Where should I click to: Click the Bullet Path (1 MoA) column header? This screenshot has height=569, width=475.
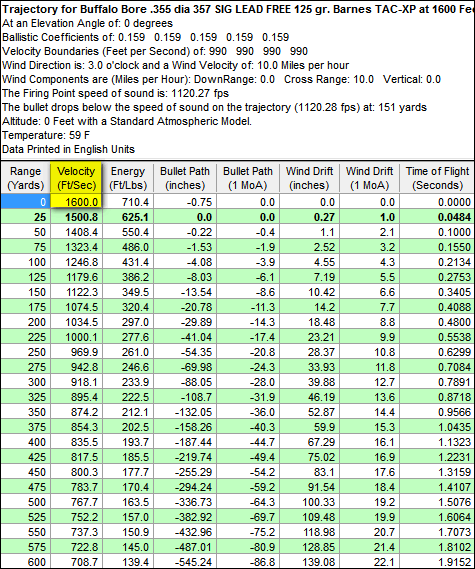click(x=248, y=178)
